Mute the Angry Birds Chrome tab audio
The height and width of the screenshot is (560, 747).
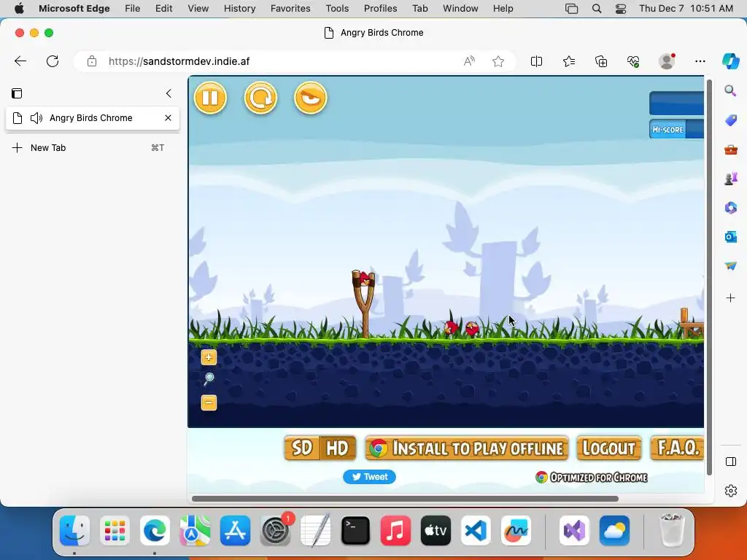point(36,118)
